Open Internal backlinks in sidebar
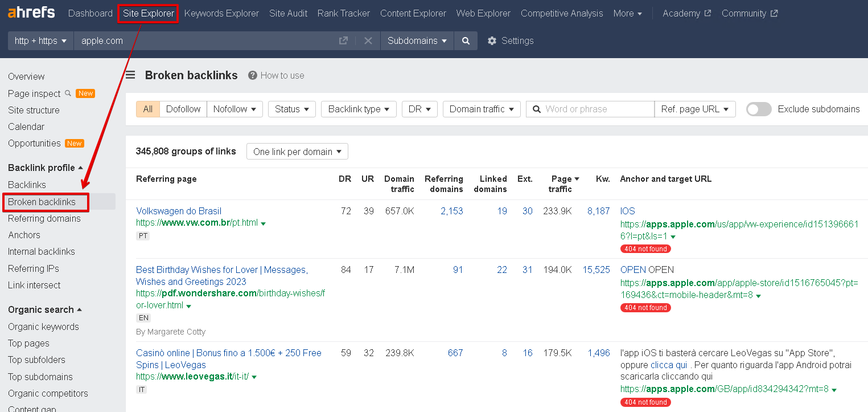The image size is (868, 412). click(42, 251)
